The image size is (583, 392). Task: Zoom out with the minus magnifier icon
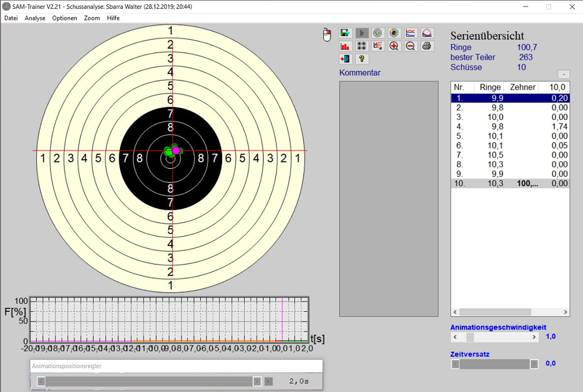point(411,46)
